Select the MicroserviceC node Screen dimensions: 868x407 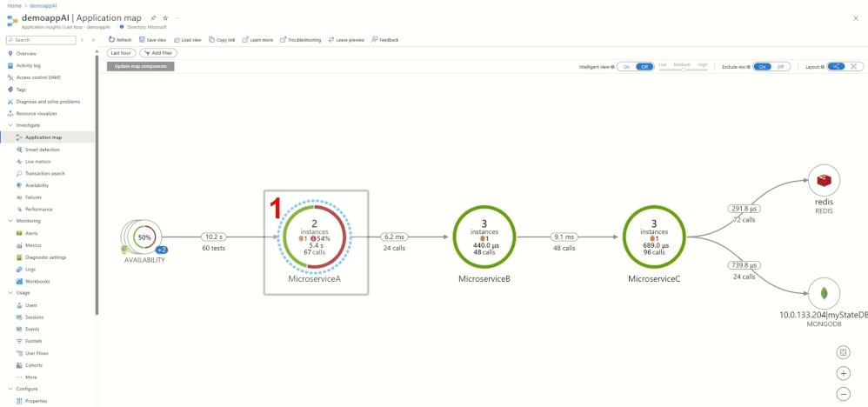pyautogui.click(x=654, y=237)
